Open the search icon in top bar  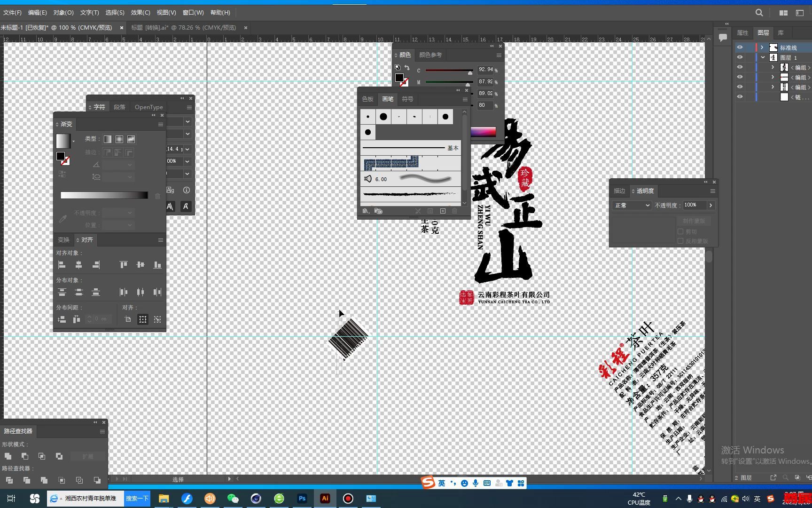pos(759,13)
